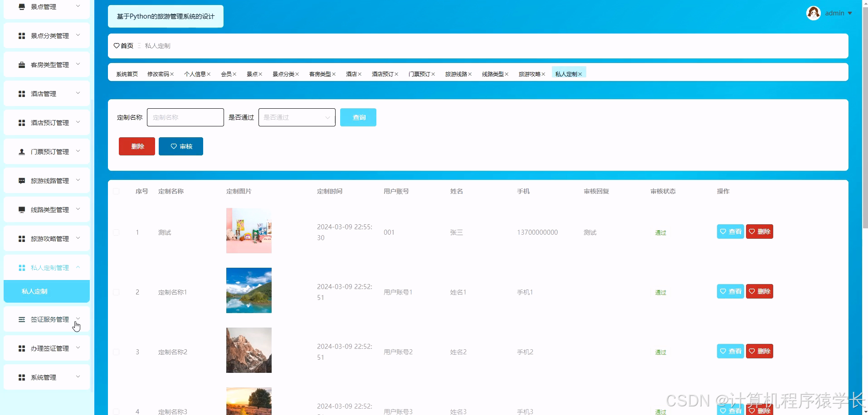Click the 13700000000 phone cell
This screenshot has width=868, height=415.
pyautogui.click(x=537, y=232)
